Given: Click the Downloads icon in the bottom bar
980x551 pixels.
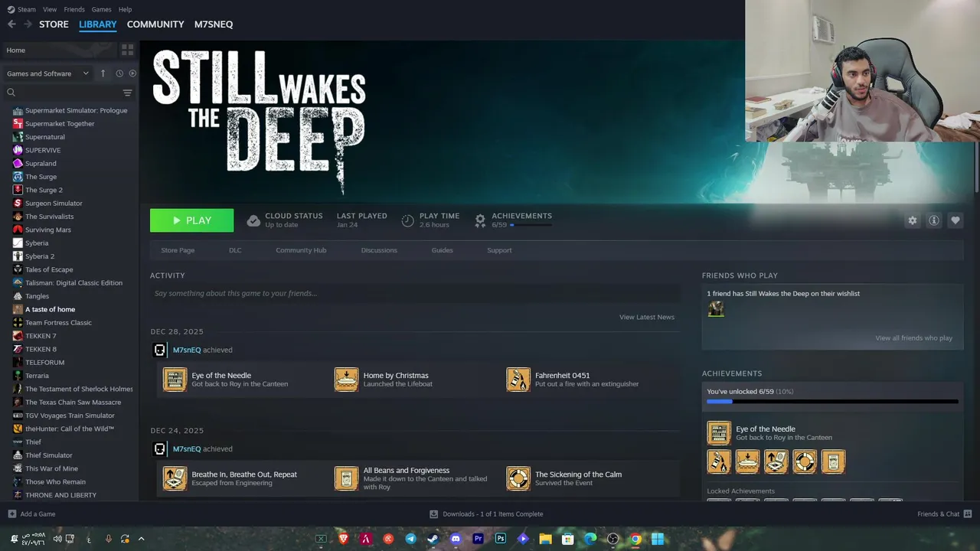Looking at the screenshot, I should click(433, 514).
